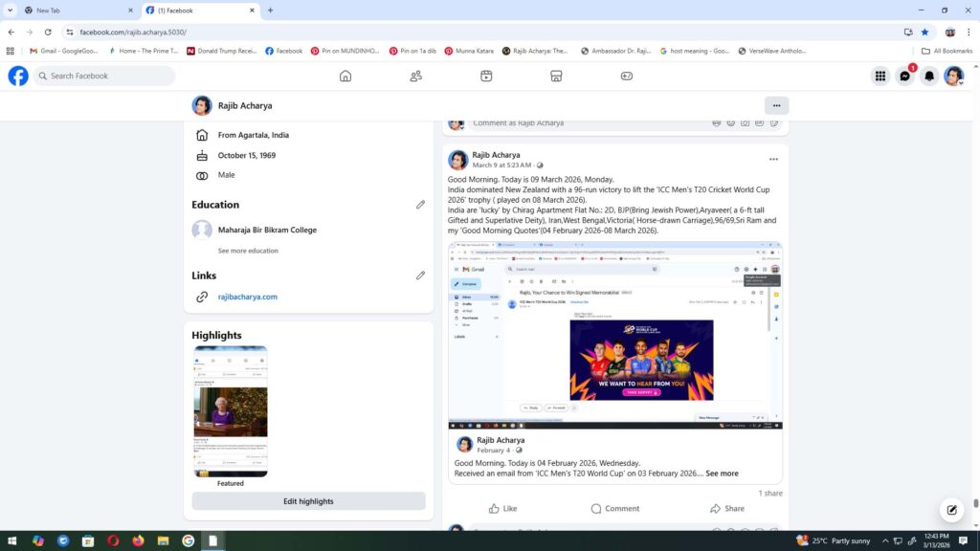The width and height of the screenshot is (980, 551).
Task: Open Messenger chats icon
Action: click(904, 77)
